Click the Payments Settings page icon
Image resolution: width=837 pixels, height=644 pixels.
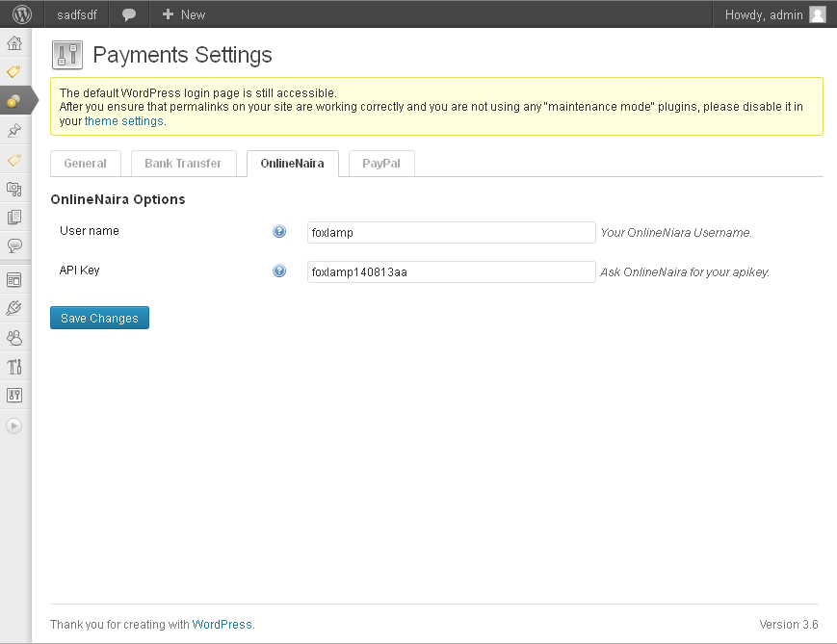67,55
